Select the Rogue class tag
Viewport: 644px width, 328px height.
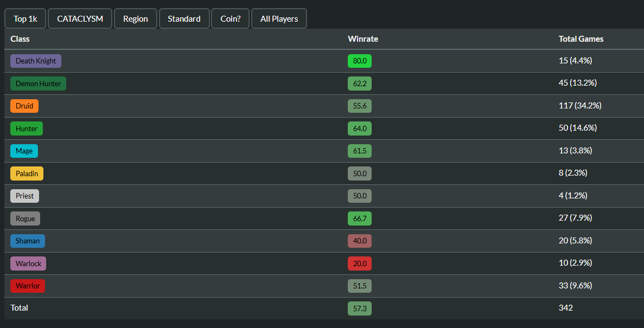pyautogui.click(x=25, y=218)
